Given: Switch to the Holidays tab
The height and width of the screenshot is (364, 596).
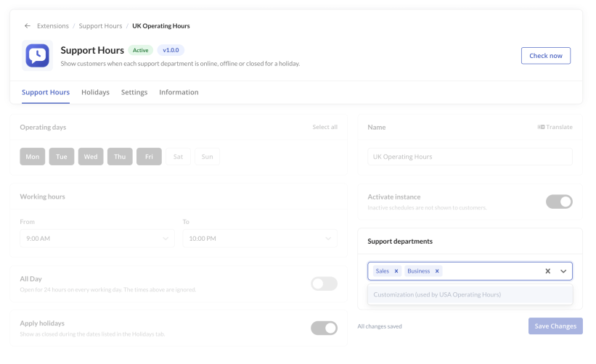Looking at the screenshot, I should click(95, 92).
